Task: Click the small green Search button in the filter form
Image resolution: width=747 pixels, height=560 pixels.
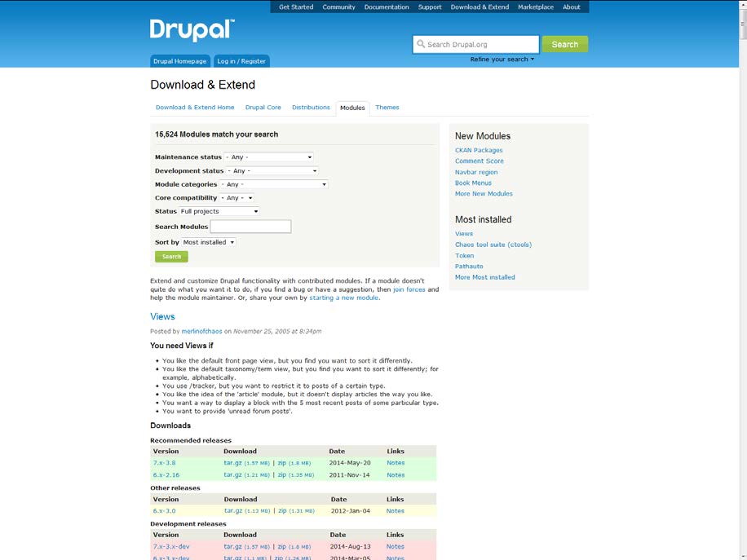Action: 171,257
